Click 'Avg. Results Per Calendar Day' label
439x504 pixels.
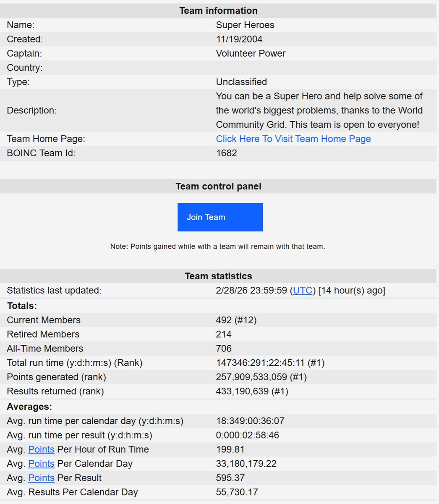pos(72,492)
